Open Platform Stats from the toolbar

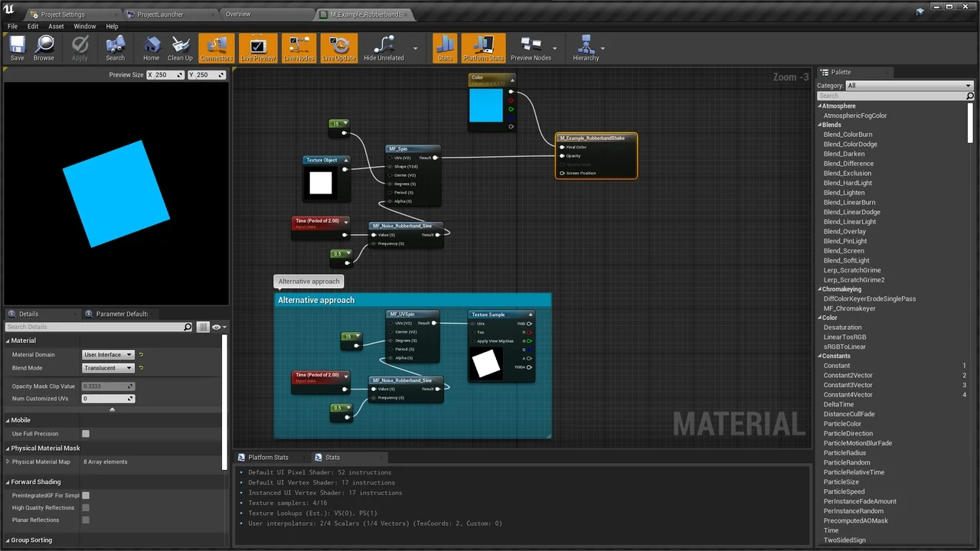[483, 47]
